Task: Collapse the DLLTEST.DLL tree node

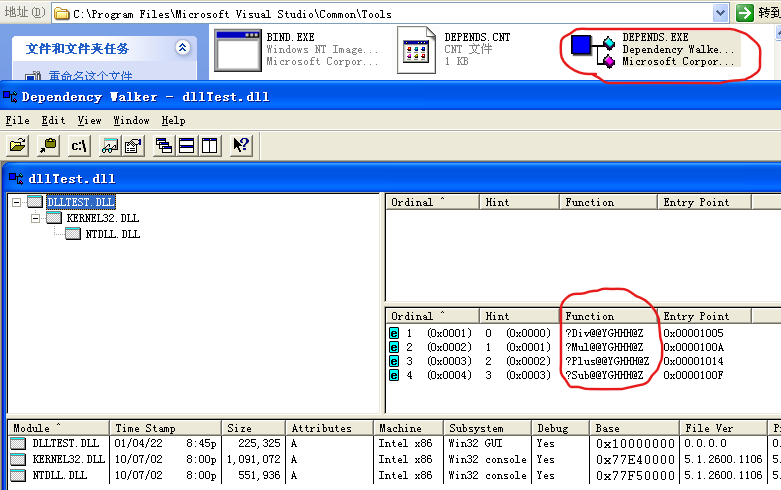Action: pos(16,202)
